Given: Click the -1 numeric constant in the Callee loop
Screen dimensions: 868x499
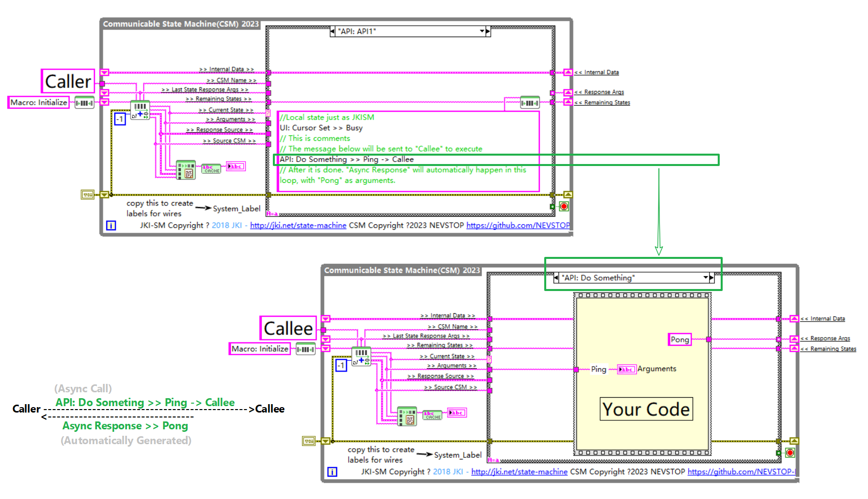Looking at the screenshot, I should [x=341, y=365].
